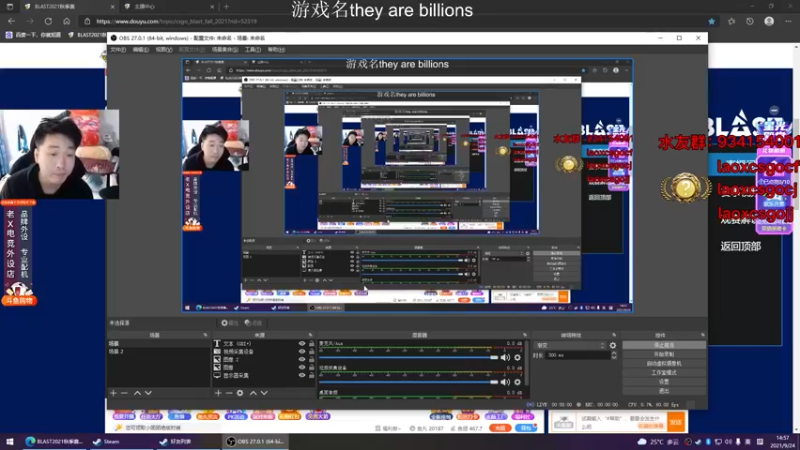The height and width of the screenshot is (450, 800).
Task: Pop out the 混音器 dock panel
Action: 524,335
